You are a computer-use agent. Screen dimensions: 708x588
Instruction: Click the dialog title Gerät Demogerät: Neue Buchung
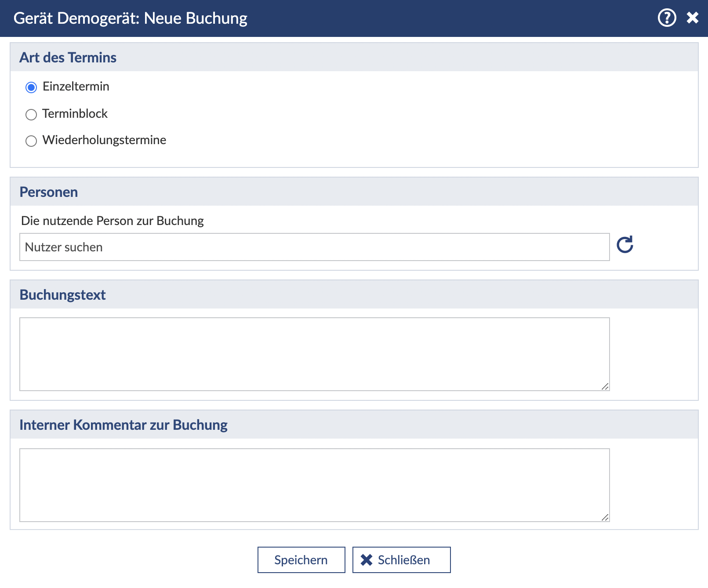point(131,18)
